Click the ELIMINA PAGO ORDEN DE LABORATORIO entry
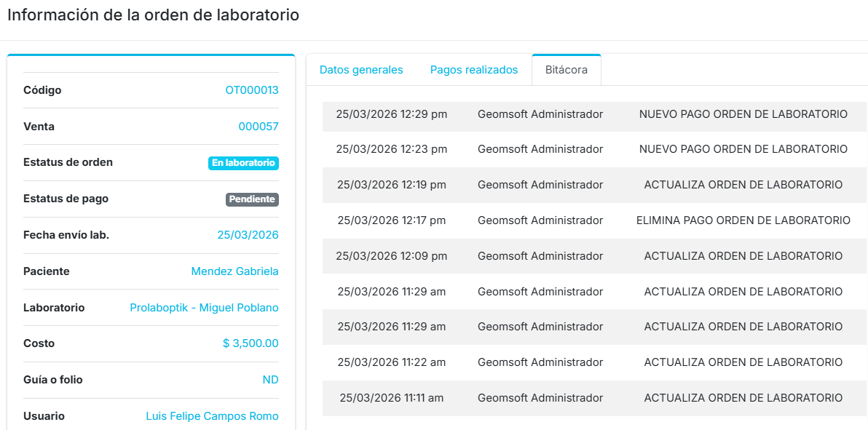868x430 pixels. (x=743, y=220)
